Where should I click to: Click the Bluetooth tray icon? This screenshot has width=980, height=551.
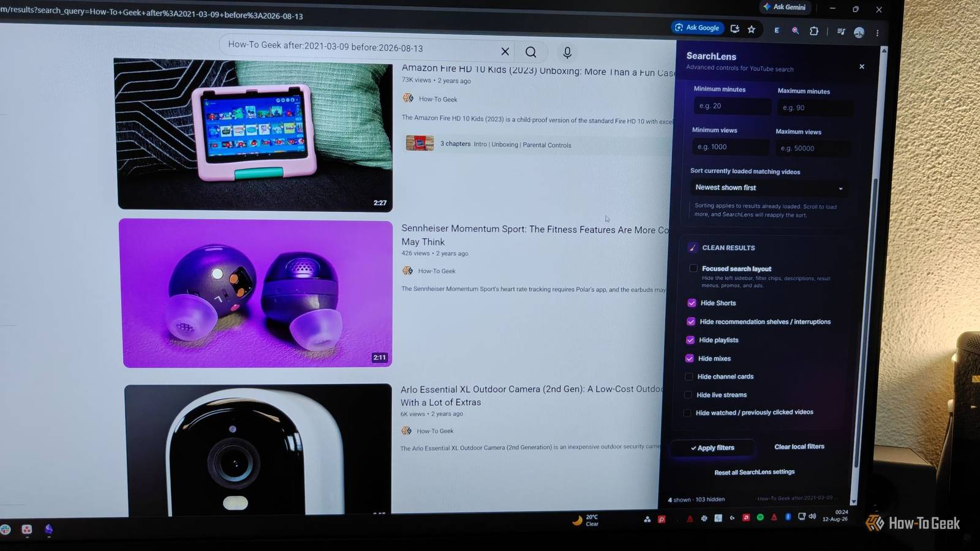click(788, 517)
